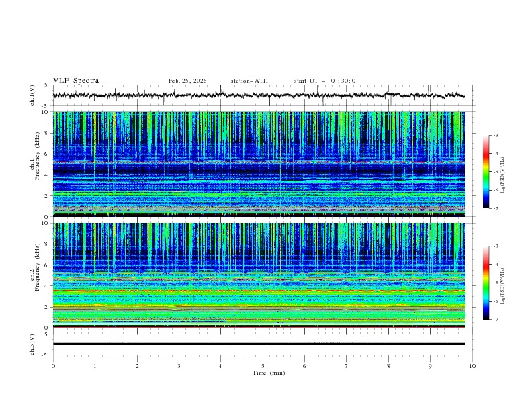This screenshot has width=532, height=411.
Task: Click the "VLF Spectra" plot title
Action: click(x=76, y=81)
